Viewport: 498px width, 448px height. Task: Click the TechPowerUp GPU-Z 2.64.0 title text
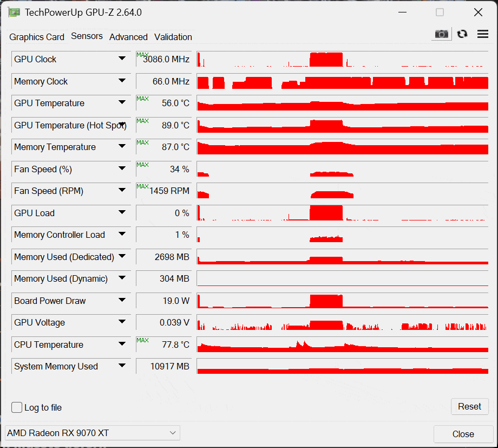click(x=83, y=12)
